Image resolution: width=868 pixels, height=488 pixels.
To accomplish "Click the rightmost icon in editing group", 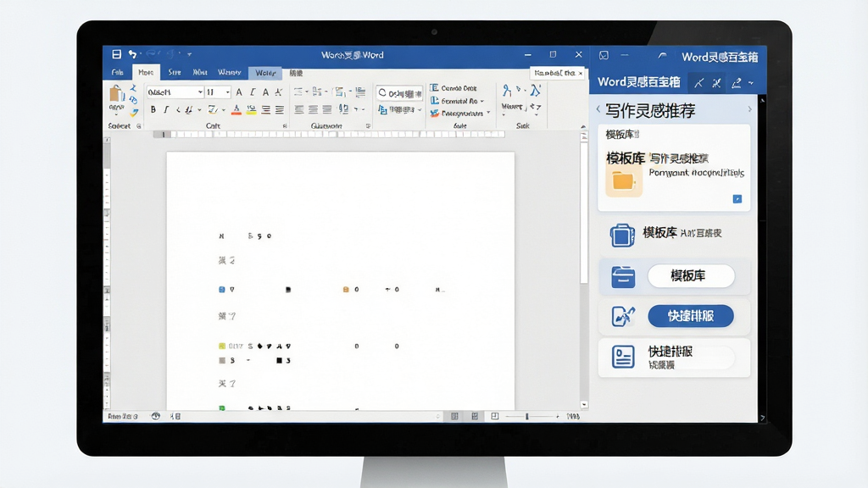I will tap(536, 90).
